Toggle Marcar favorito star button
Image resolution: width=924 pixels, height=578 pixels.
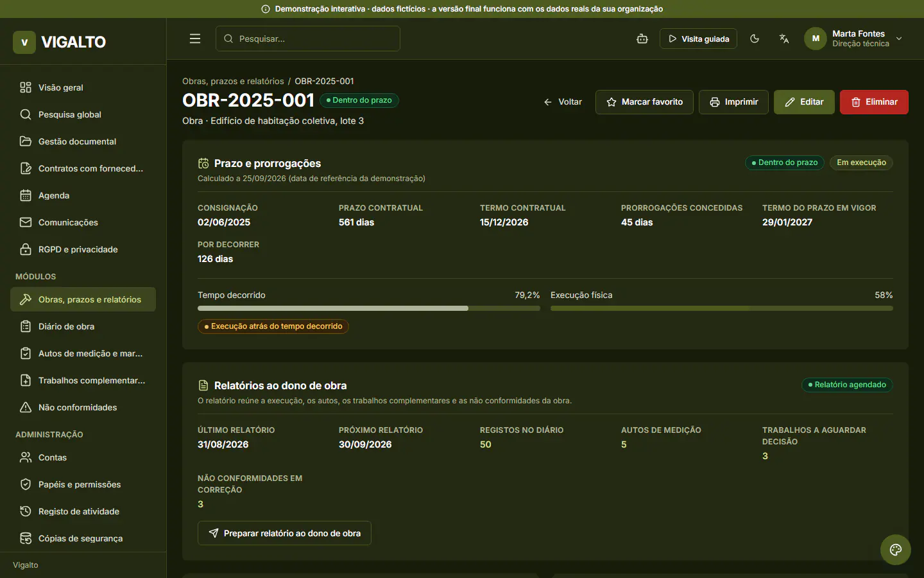(x=644, y=102)
